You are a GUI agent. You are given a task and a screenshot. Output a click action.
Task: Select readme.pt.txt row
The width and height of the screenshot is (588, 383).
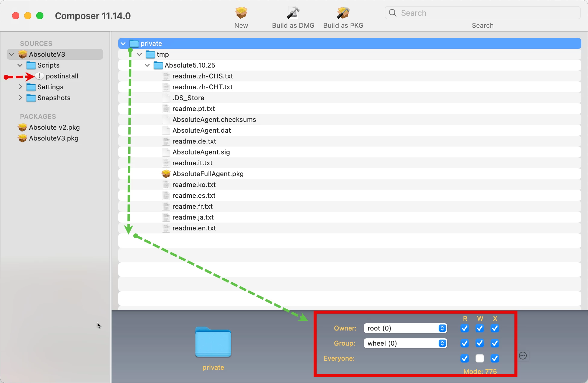tap(350, 109)
